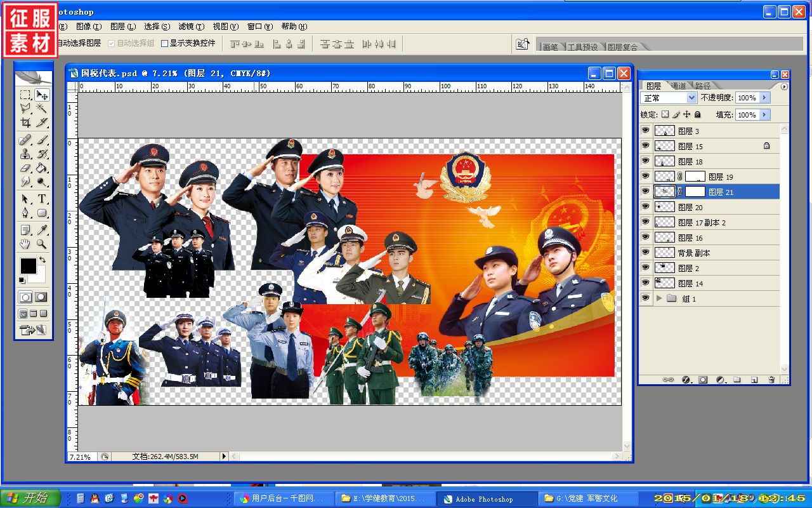Hide layer 图层 3
The height and width of the screenshot is (508, 812).
646,130
